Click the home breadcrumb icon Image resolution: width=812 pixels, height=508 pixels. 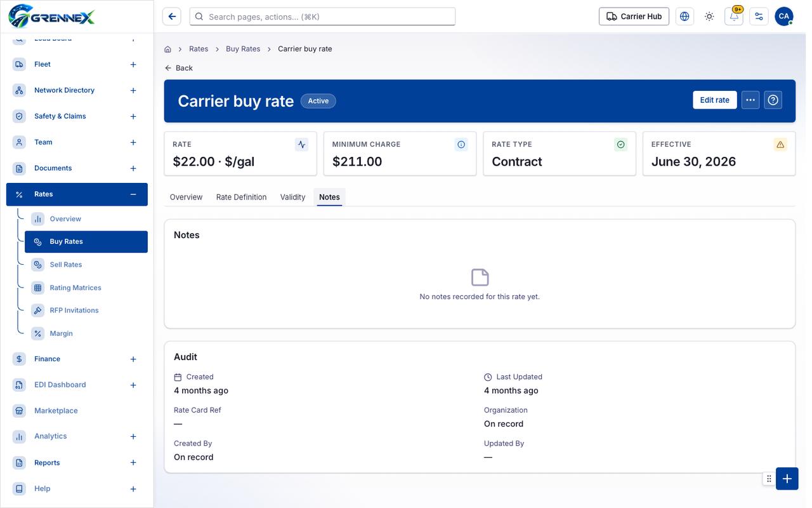click(x=167, y=49)
